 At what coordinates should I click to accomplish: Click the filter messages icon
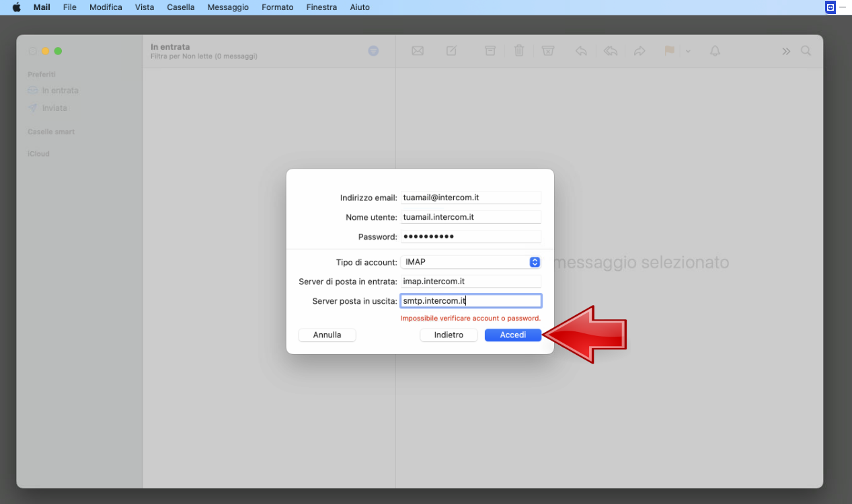pos(373,51)
